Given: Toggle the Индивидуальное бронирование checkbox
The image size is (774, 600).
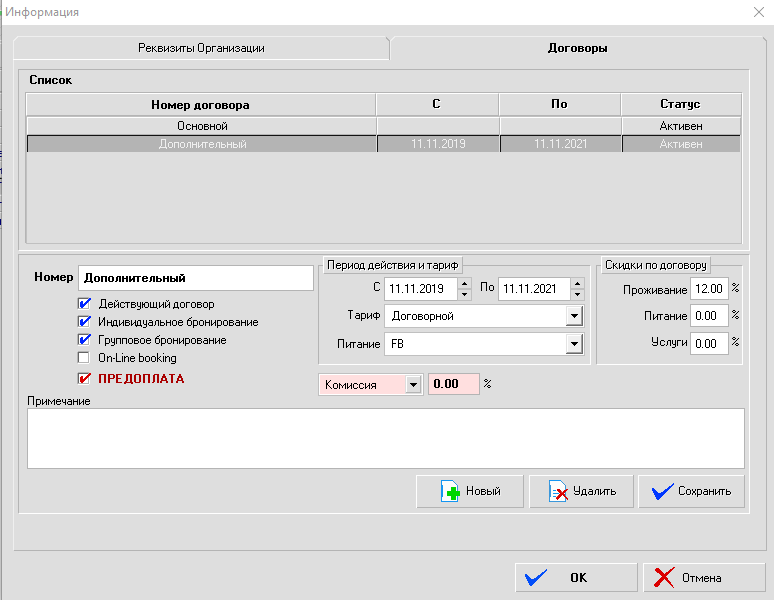Looking at the screenshot, I should (84, 322).
